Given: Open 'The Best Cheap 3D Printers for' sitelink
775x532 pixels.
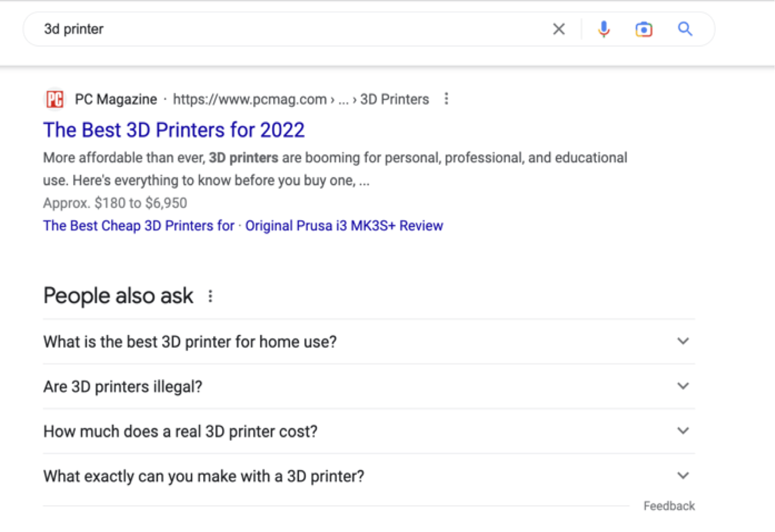Looking at the screenshot, I should pos(139,225).
